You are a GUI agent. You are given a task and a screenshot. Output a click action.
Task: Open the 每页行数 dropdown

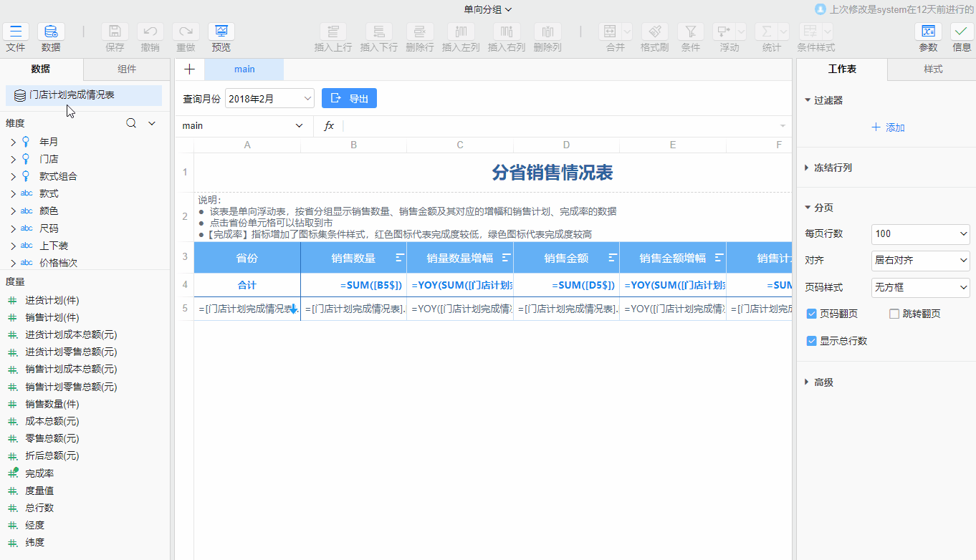point(920,233)
